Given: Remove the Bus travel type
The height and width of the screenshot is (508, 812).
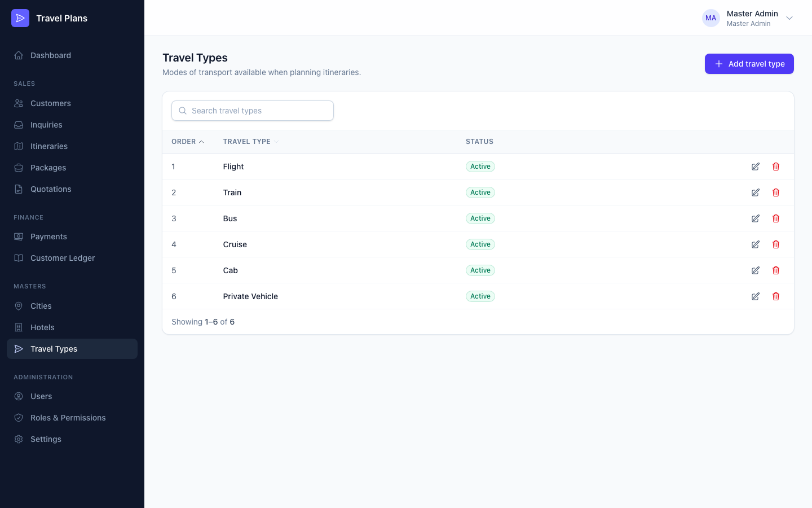Looking at the screenshot, I should pyautogui.click(x=776, y=218).
